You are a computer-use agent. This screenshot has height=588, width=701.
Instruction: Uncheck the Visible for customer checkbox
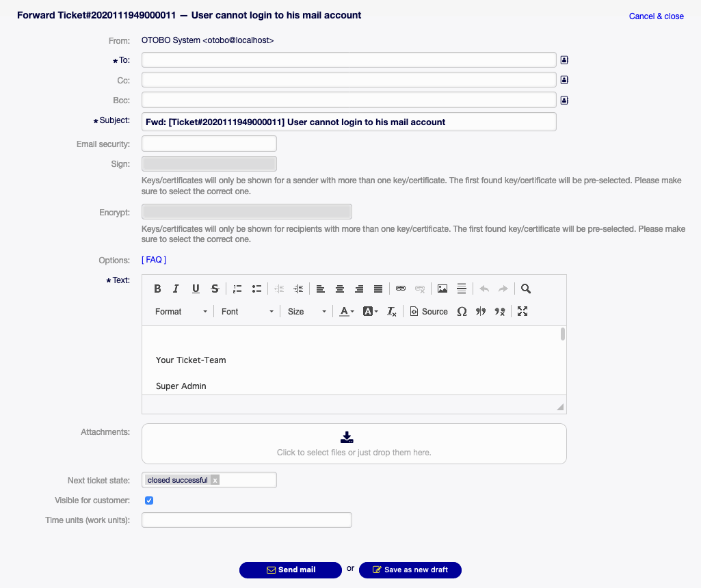pyautogui.click(x=149, y=500)
